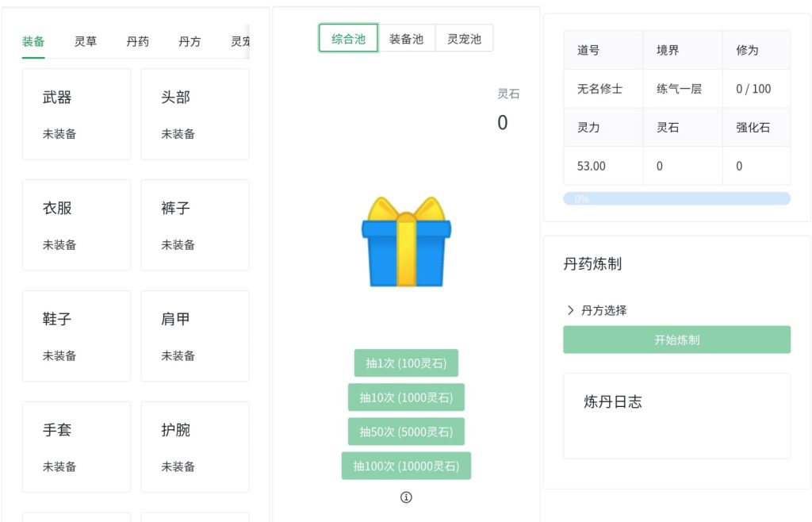Draw ten times with 抽10次 button
812x522 pixels.
[x=406, y=397]
